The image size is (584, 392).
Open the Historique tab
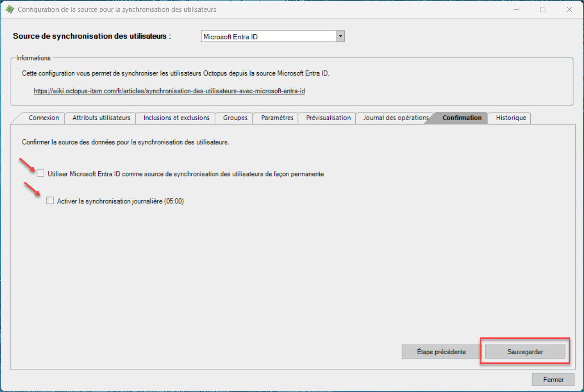(x=511, y=118)
